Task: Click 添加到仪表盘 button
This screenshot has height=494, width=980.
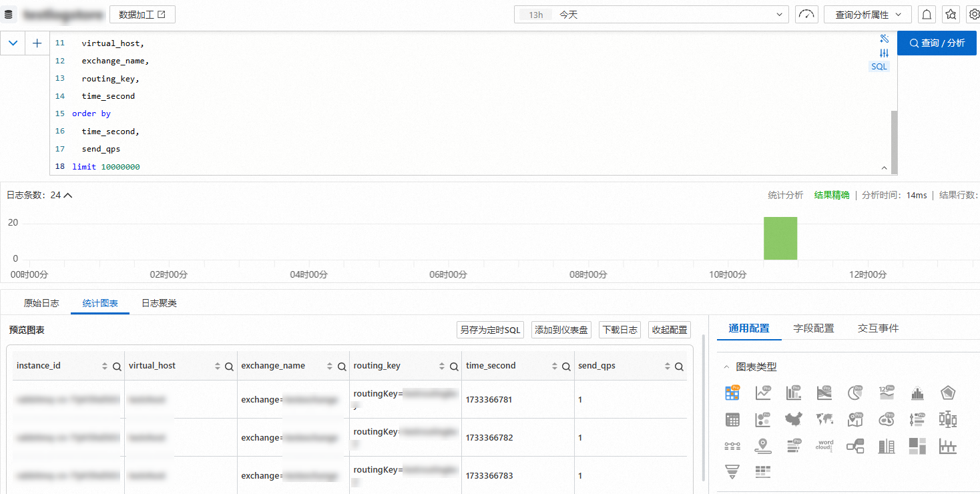Action: click(561, 330)
